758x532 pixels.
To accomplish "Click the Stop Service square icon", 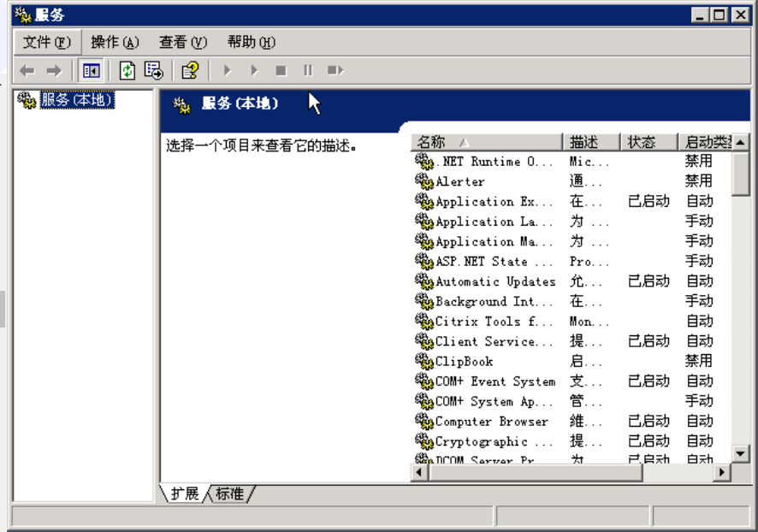I will pyautogui.click(x=281, y=71).
